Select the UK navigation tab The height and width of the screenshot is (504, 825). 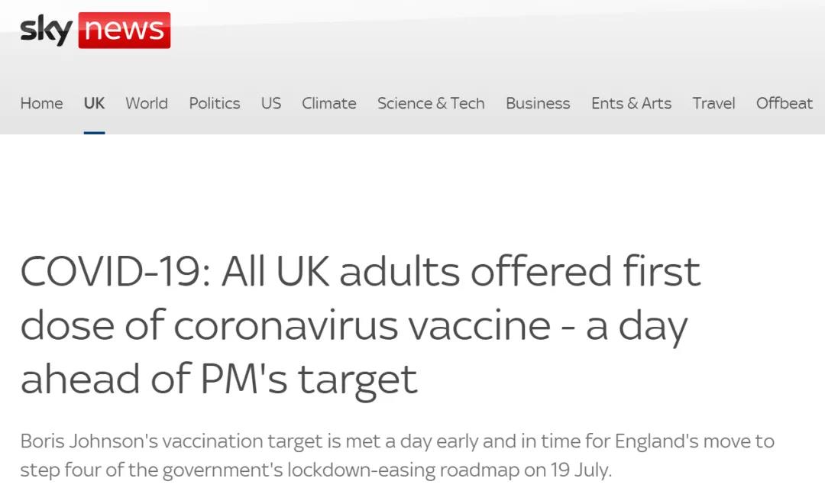(94, 103)
